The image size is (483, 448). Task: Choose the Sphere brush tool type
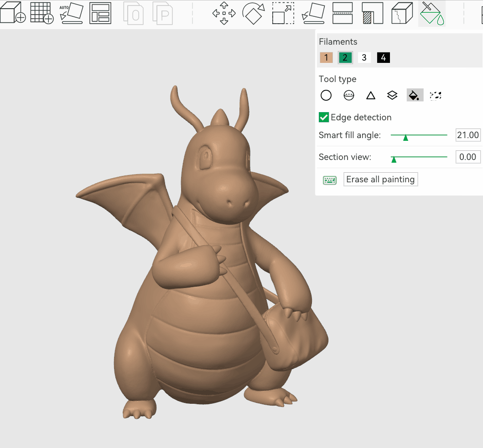point(349,95)
